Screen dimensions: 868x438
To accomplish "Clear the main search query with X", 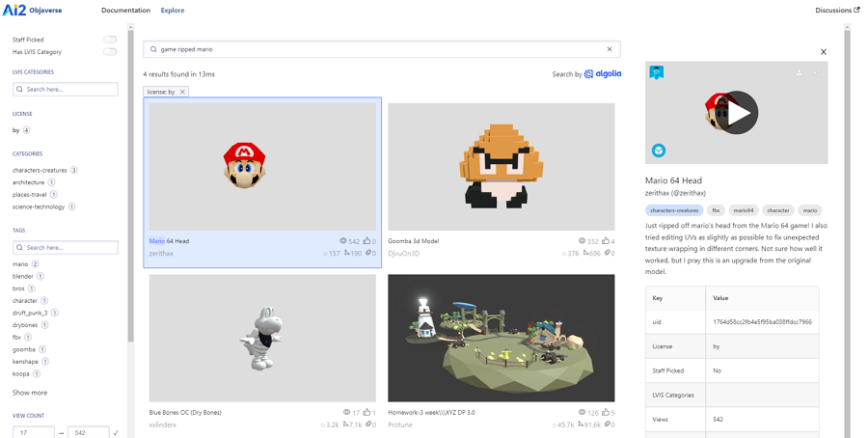I will pyautogui.click(x=610, y=49).
